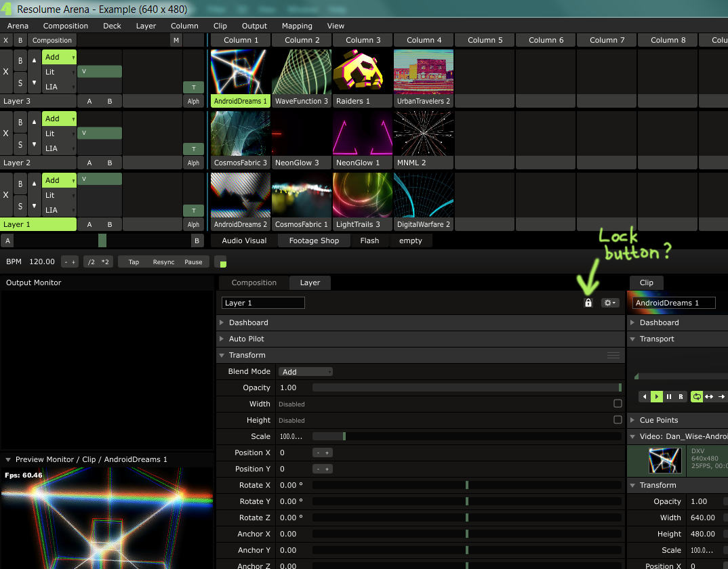Play the clip forward in Transport

coord(657,396)
